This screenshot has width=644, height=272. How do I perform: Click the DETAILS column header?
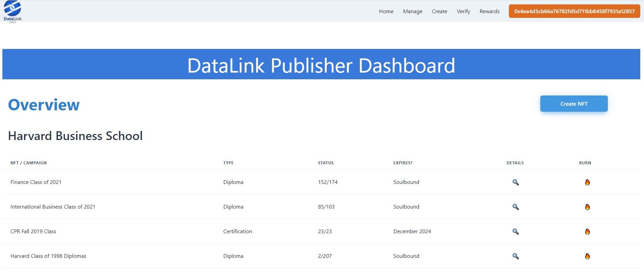[515, 163]
